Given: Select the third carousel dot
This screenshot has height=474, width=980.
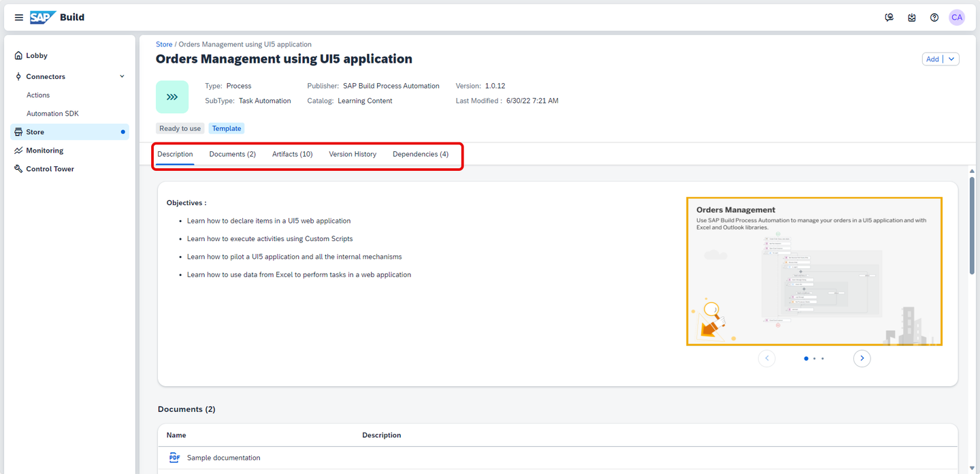Looking at the screenshot, I should (x=823, y=358).
